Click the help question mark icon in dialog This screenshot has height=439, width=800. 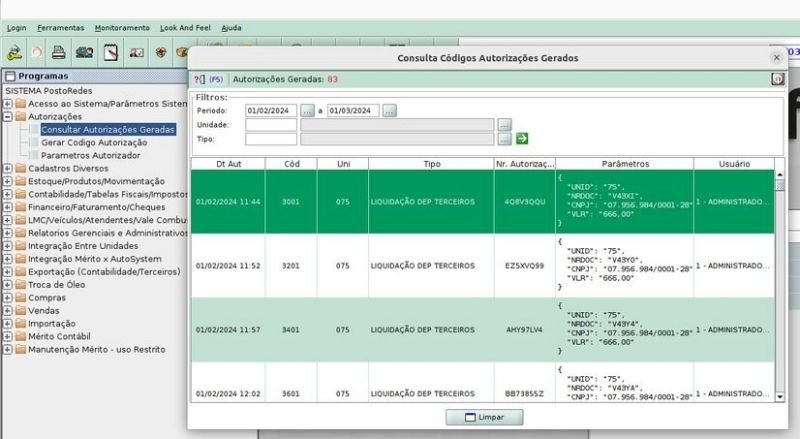199,79
